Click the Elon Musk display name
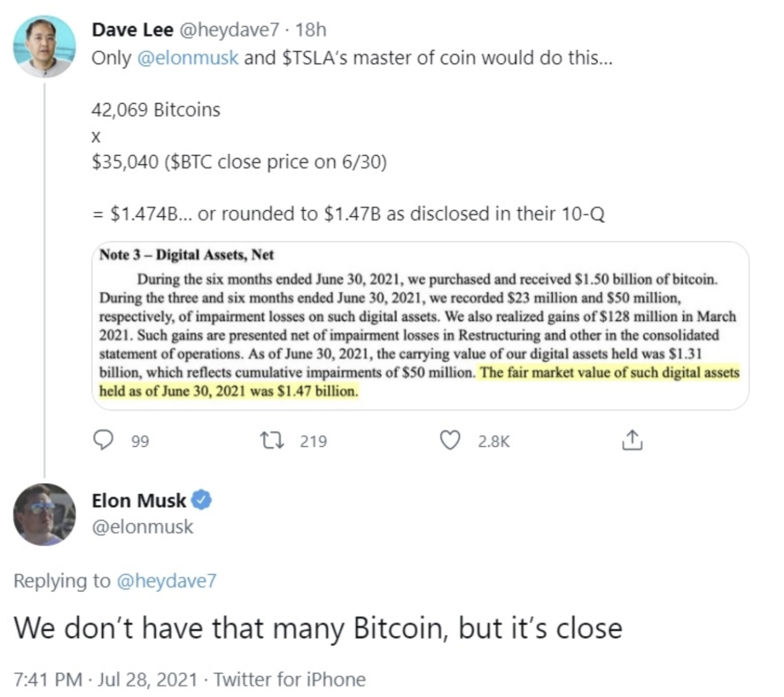This screenshot has width=784, height=697. pos(138,501)
